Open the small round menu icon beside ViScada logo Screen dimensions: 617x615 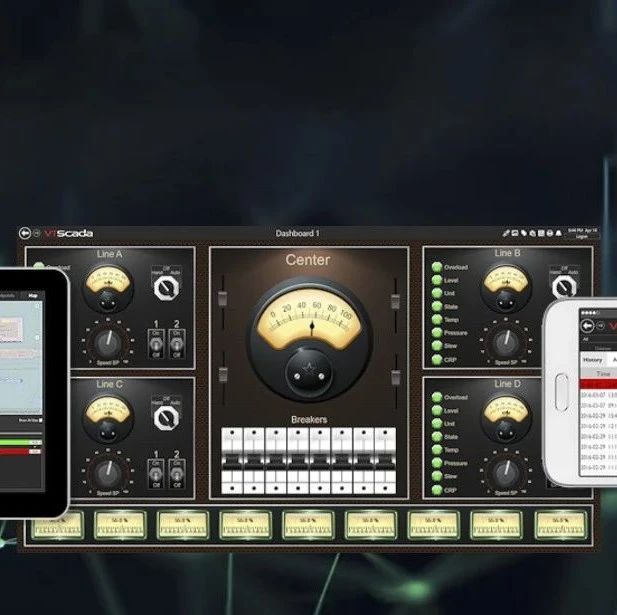point(37,233)
